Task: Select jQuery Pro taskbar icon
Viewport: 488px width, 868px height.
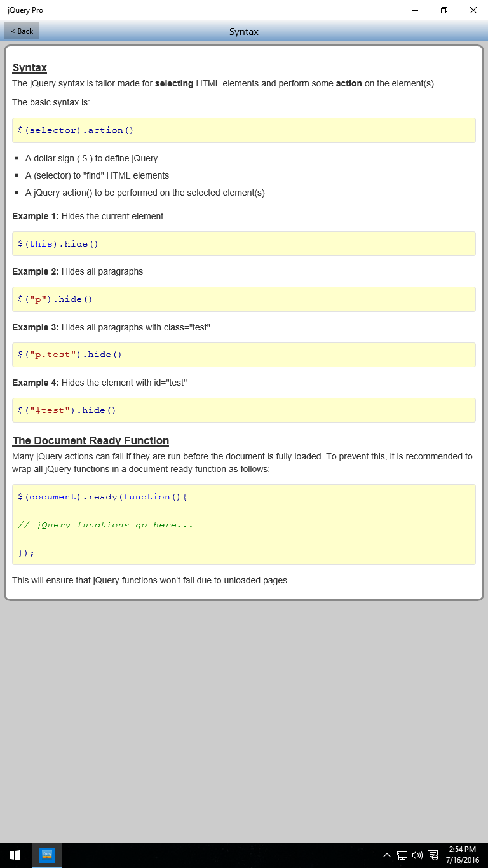Action: coord(47,855)
